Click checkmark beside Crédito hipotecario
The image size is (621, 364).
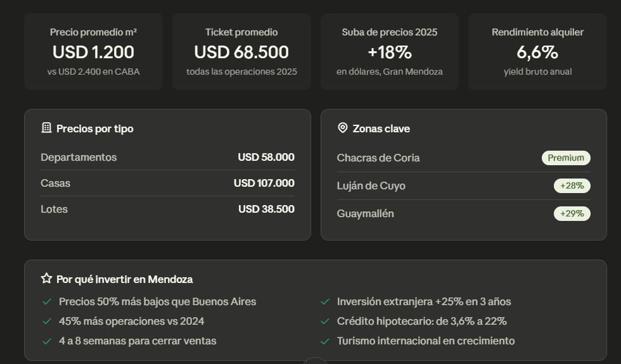tap(325, 322)
